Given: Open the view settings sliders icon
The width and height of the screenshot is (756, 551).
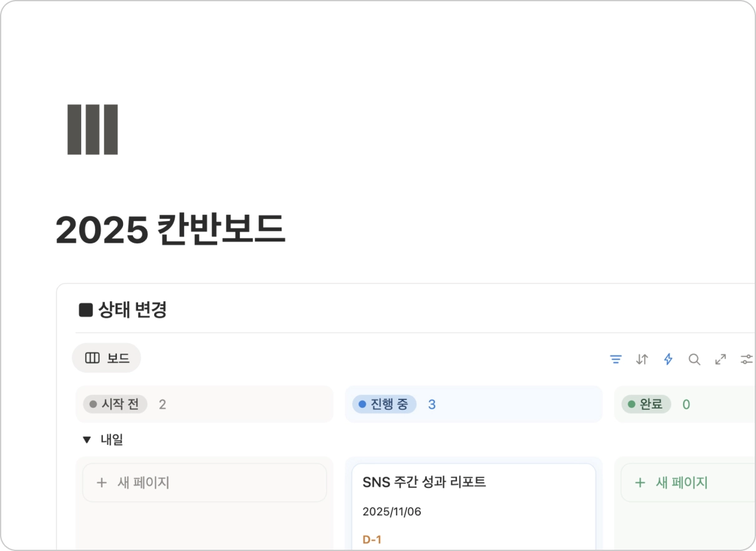Looking at the screenshot, I should click(x=746, y=359).
